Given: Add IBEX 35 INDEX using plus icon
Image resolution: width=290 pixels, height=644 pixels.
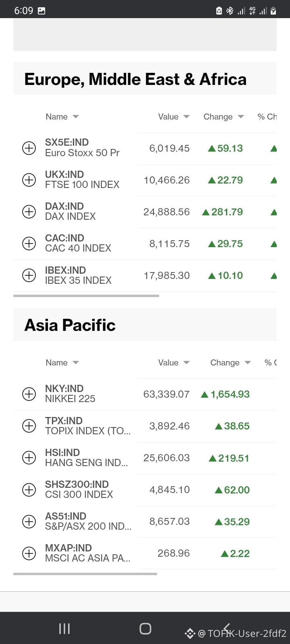Looking at the screenshot, I should pyautogui.click(x=29, y=275).
